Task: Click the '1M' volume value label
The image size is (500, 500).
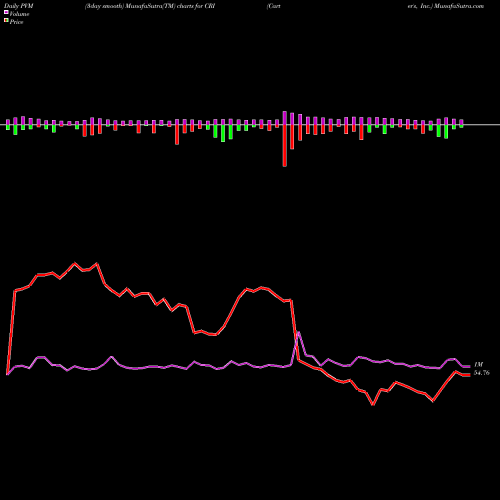Action: click(x=478, y=365)
